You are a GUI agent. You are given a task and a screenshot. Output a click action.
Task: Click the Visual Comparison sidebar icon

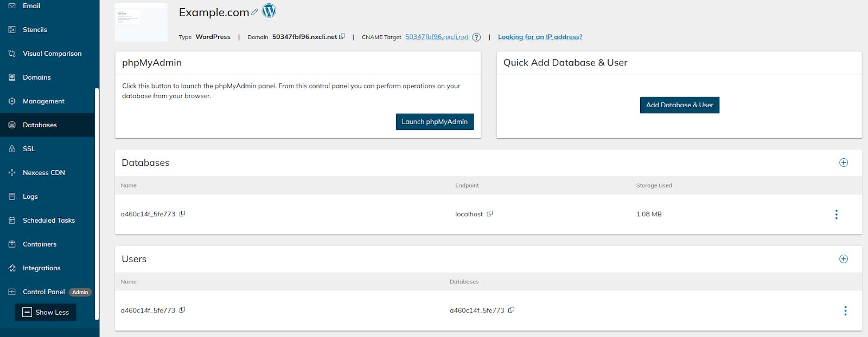click(x=12, y=54)
